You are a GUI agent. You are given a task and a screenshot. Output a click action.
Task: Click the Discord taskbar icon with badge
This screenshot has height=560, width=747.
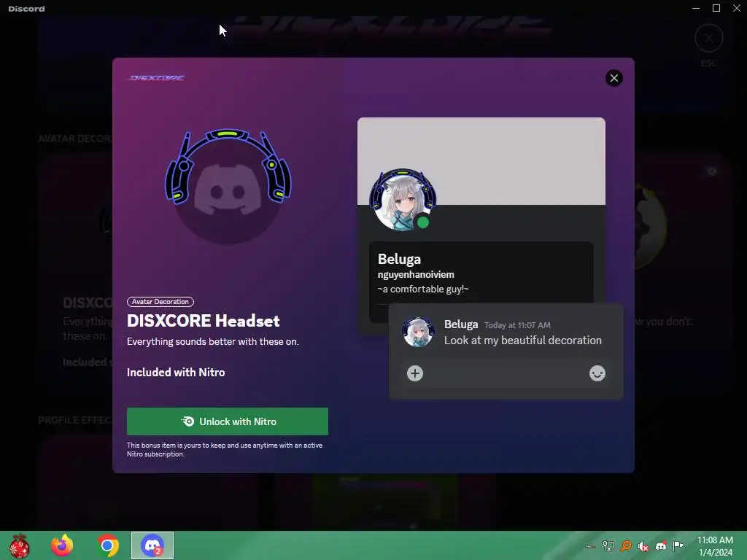(152, 545)
